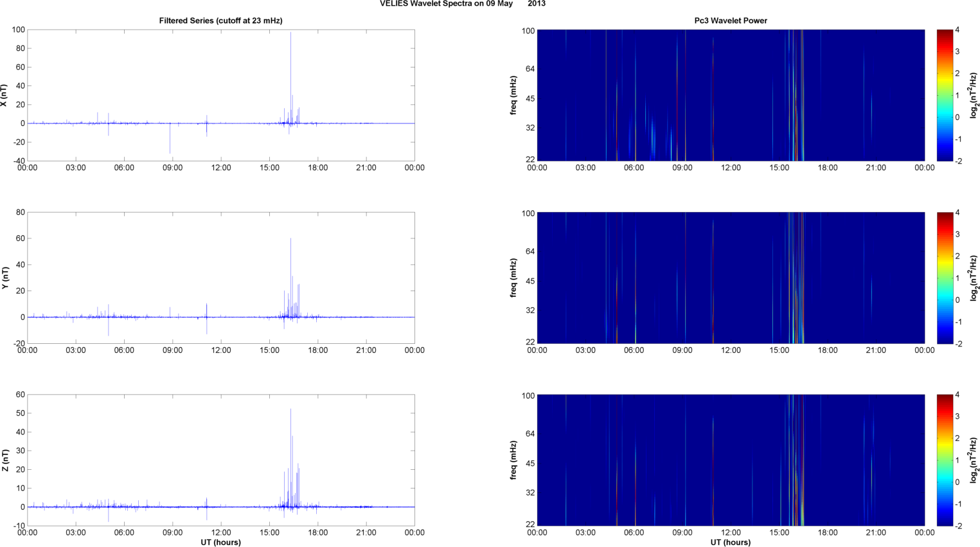Click the tallest peak in the Z time series
Screen dimensions: 980x547
click(x=290, y=456)
